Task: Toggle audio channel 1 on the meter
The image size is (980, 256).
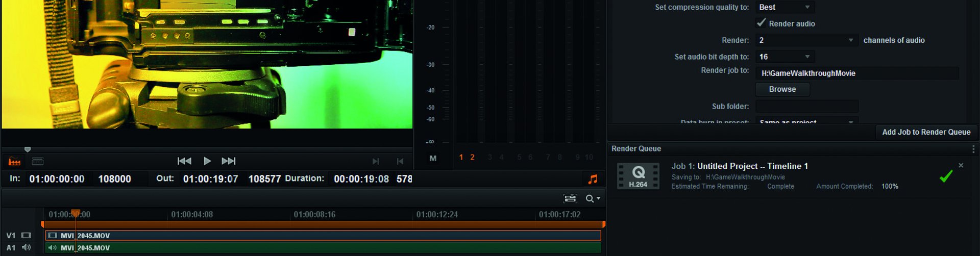Action: [x=461, y=157]
